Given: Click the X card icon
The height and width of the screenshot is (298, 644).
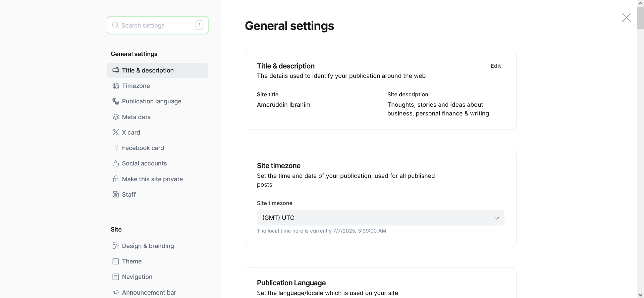Looking at the screenshot, I should tap(116, 133).
